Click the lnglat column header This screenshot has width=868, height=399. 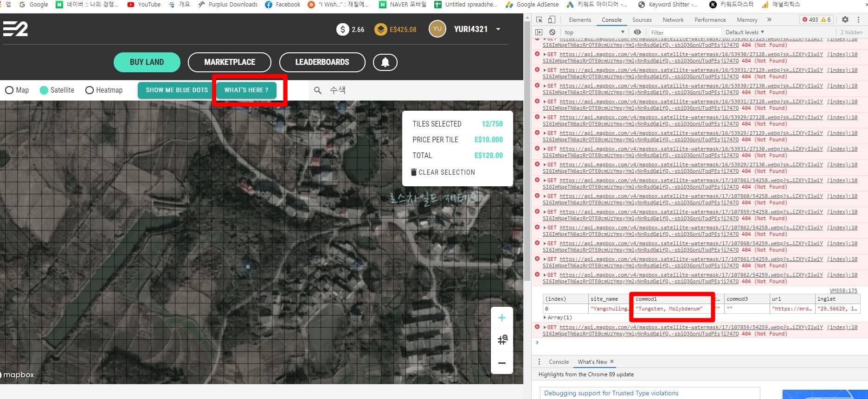click(x=838, y=299)
